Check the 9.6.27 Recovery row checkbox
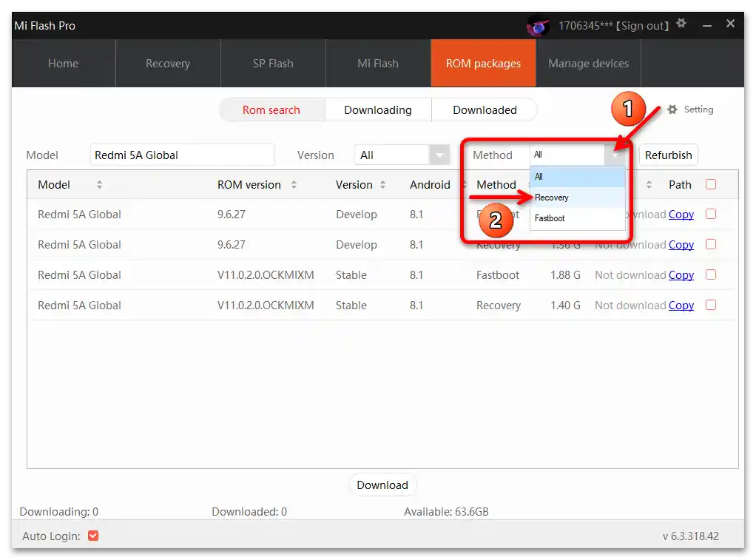Viewport: 756px width, 560px height. (711, 244)
